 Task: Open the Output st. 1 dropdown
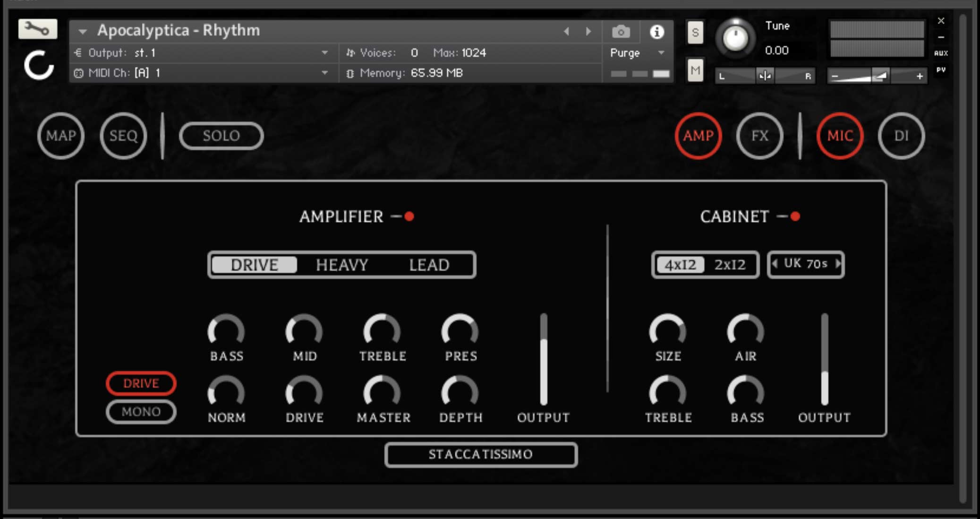(x=324, y=52)
